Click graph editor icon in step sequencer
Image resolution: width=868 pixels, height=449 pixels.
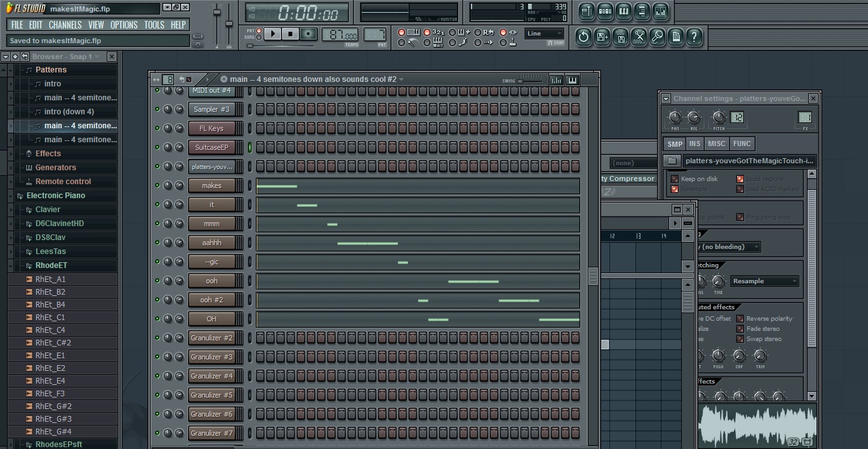tap(557, 80)
